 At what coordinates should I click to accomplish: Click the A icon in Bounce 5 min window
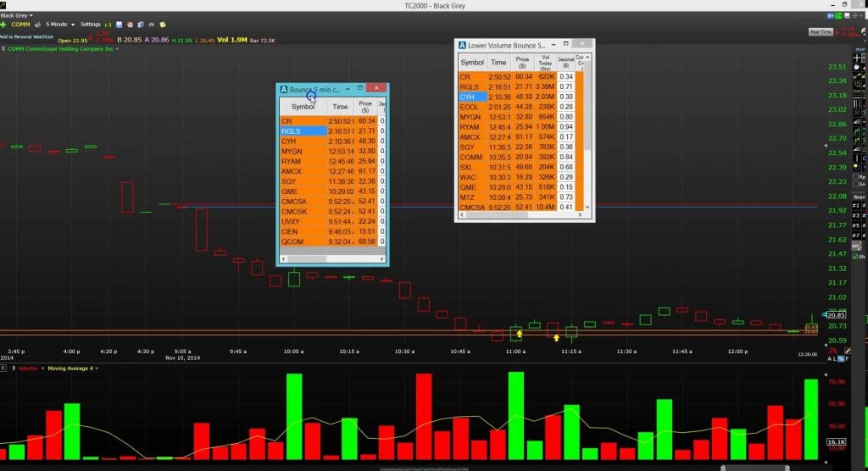(283, 89)
